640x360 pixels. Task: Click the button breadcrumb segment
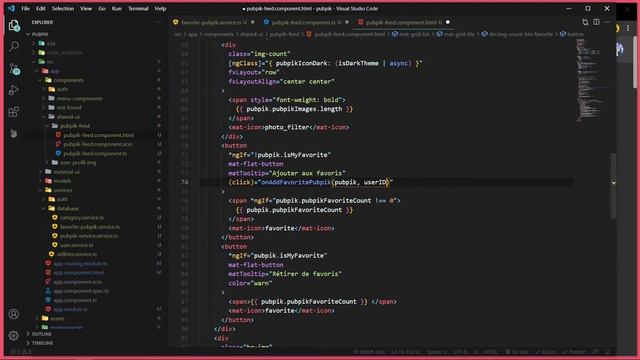(x=575, y=34)
